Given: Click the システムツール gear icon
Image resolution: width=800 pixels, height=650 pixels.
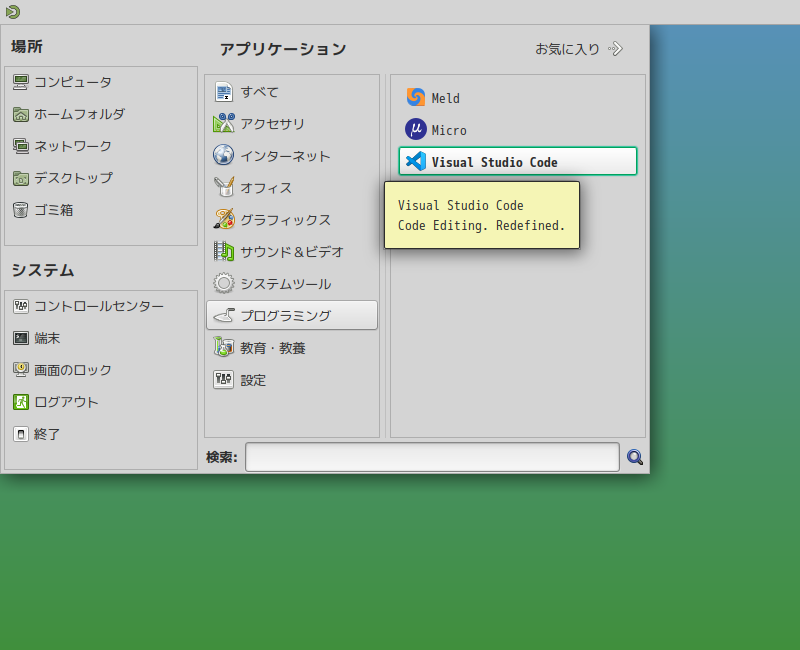Looking at the screenshot, I should [223, 284].
